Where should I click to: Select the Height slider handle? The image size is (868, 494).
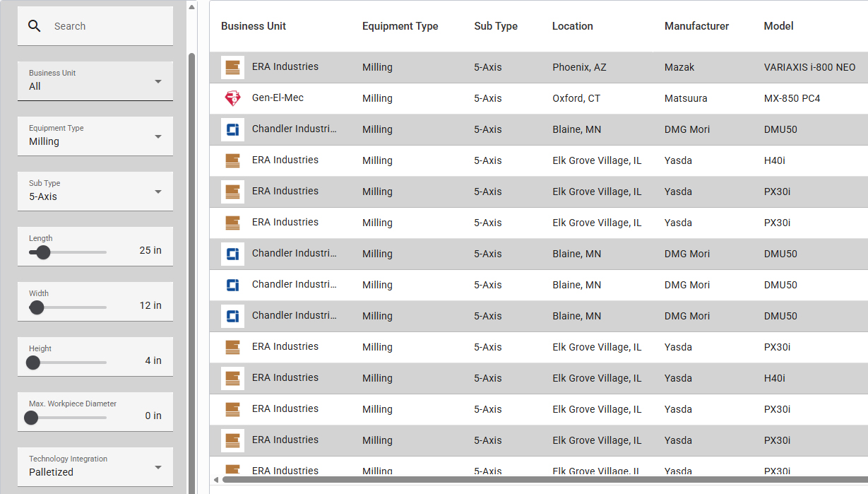tap(33, 363)
